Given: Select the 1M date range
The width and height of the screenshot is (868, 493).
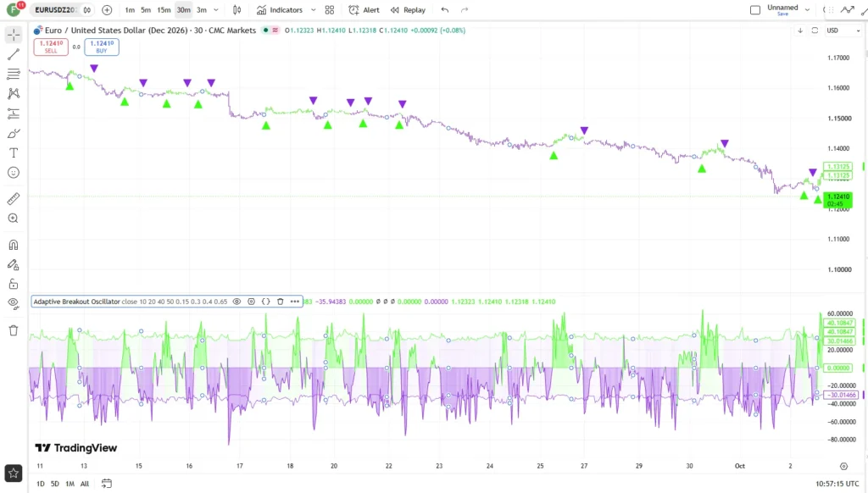Looking at the screenshot, I should pos(70,484).
